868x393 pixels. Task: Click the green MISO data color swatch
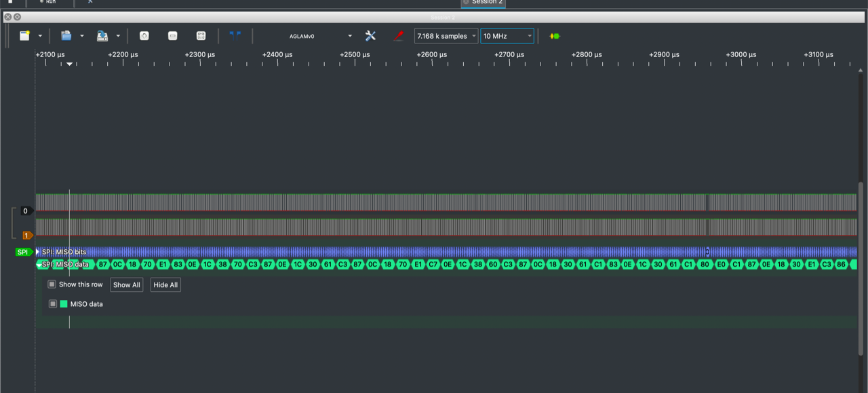(64, 304)
